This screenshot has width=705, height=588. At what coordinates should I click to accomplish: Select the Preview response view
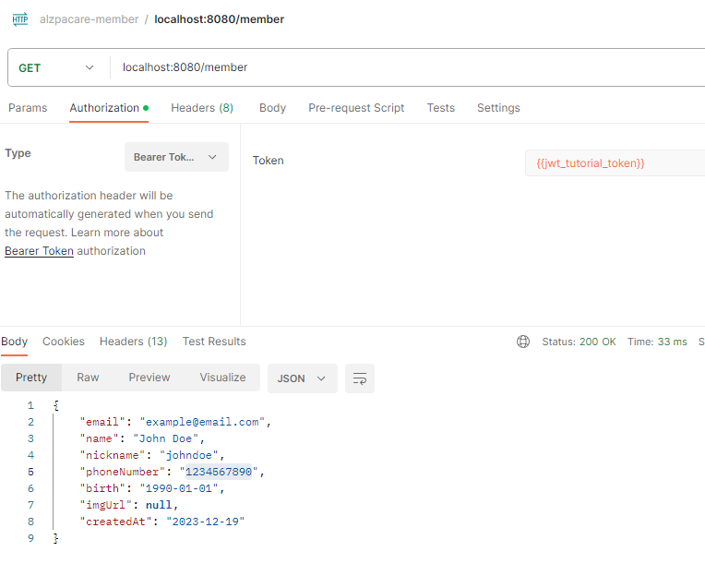tap(149, 378)
